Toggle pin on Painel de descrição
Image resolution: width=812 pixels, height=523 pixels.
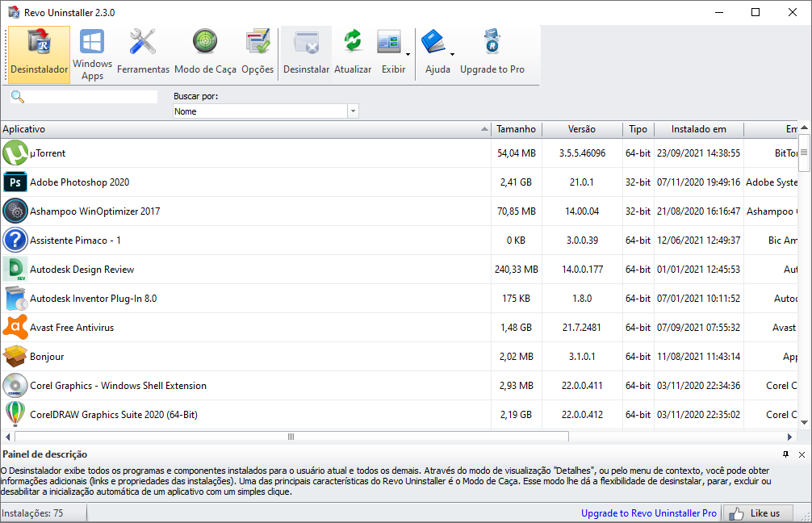[786, 454]
